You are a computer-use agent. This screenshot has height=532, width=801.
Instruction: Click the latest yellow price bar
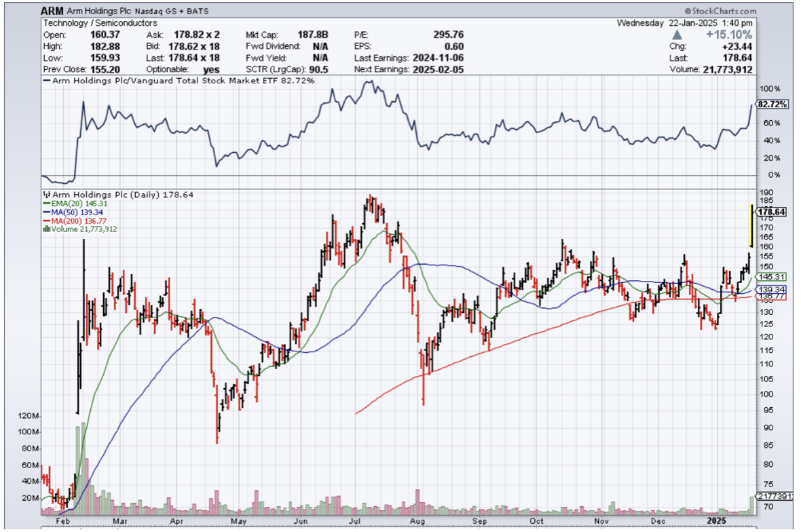[751, 225]
